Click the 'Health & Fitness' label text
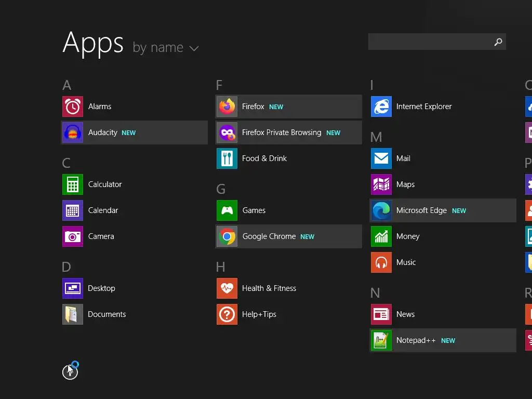Viewport: 532px width, 399px height. point(269,288)
